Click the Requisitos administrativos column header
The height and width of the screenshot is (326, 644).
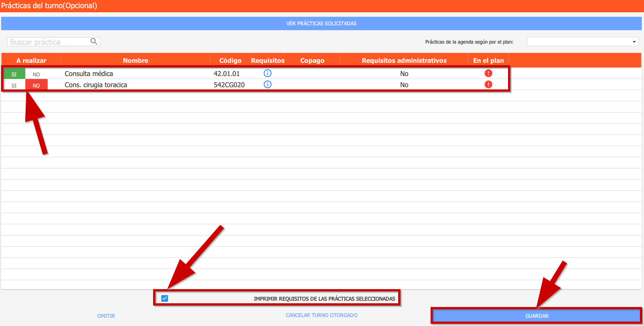click(404, 60)
